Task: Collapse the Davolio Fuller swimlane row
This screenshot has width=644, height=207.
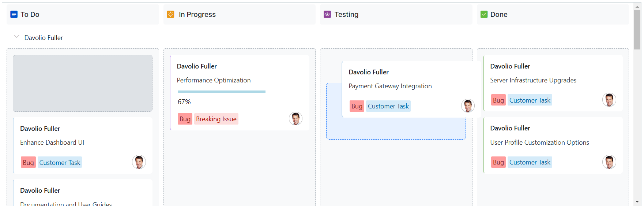Action: pyautogui.click(x=16, y=37)
